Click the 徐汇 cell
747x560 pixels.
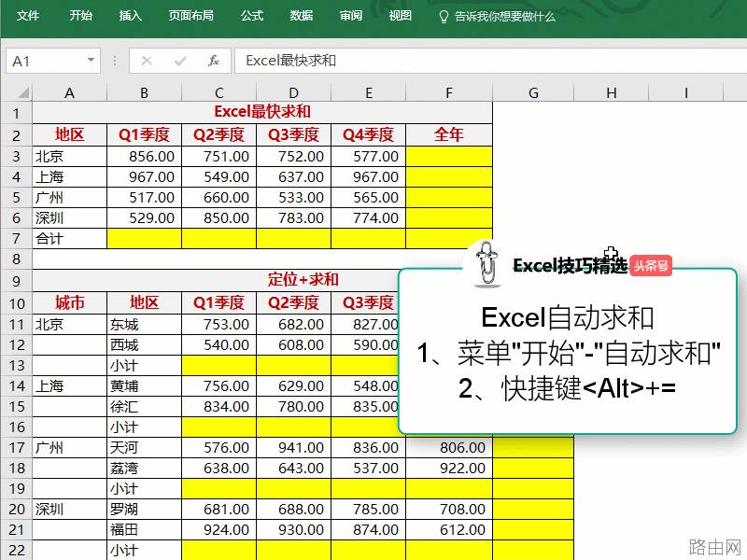pos(145,406)
